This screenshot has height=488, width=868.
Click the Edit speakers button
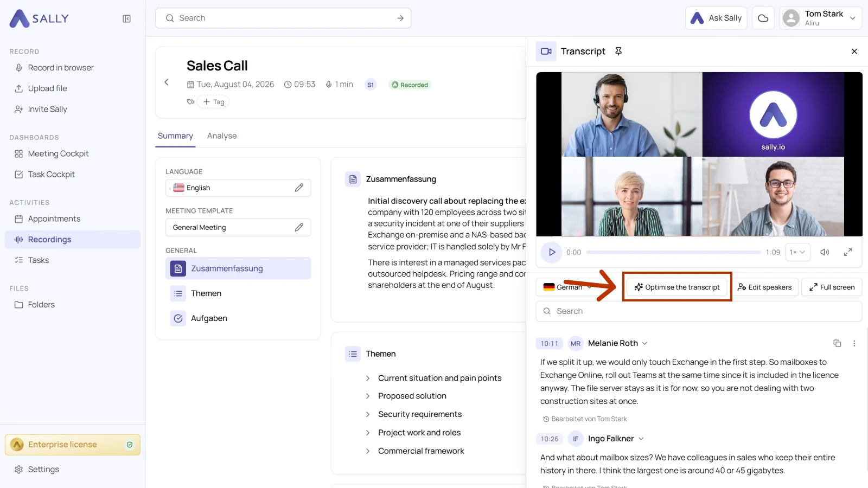click(x=765, y=287)
